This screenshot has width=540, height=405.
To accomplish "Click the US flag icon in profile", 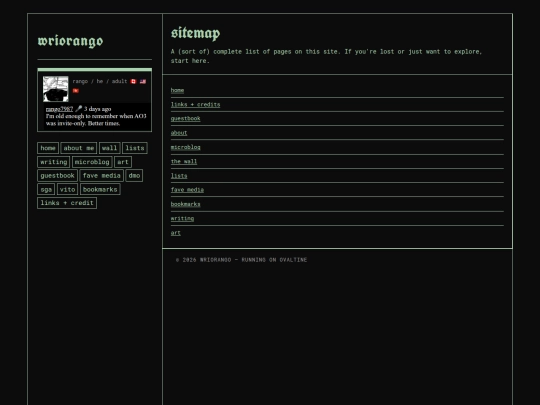I will 143,81.
